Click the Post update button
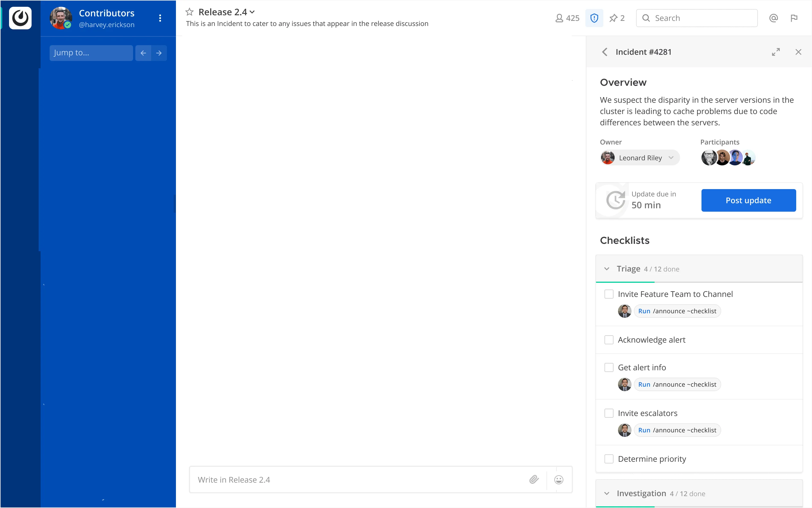Image resolution: width=812 pixels, height=508 pixels. (x=749, y=201)
